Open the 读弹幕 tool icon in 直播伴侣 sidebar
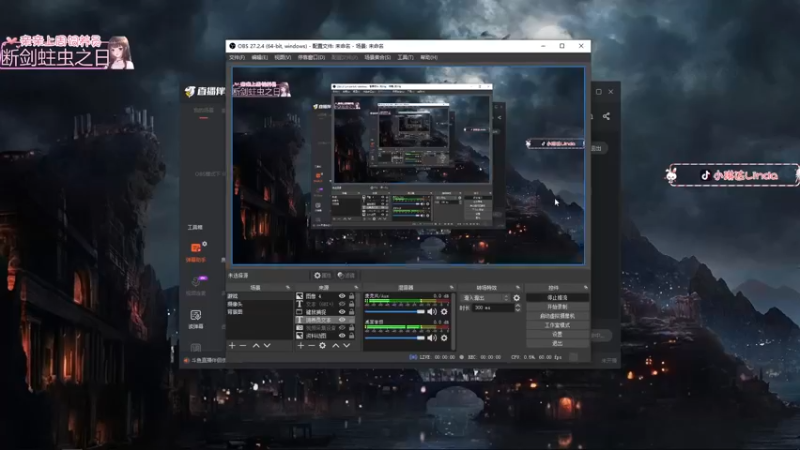Image resolution: width=800 pixels, height=450 pixels. (x=196, y=315)
